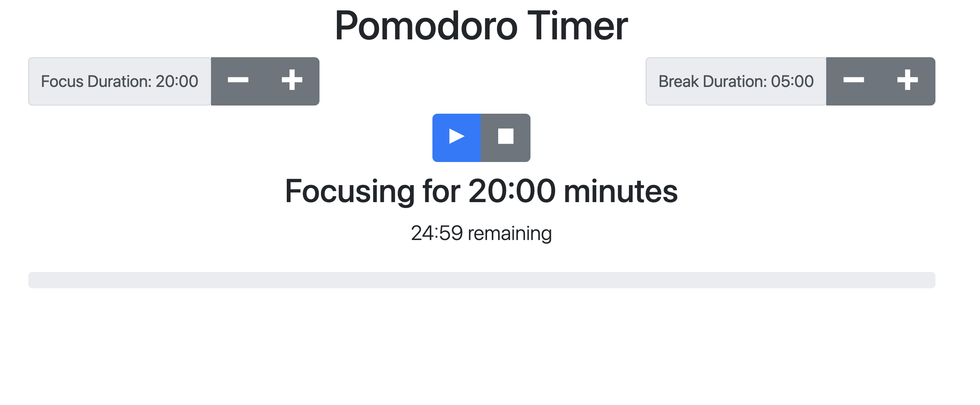Click the Focus Duration 20:00 label

point(119,81)
